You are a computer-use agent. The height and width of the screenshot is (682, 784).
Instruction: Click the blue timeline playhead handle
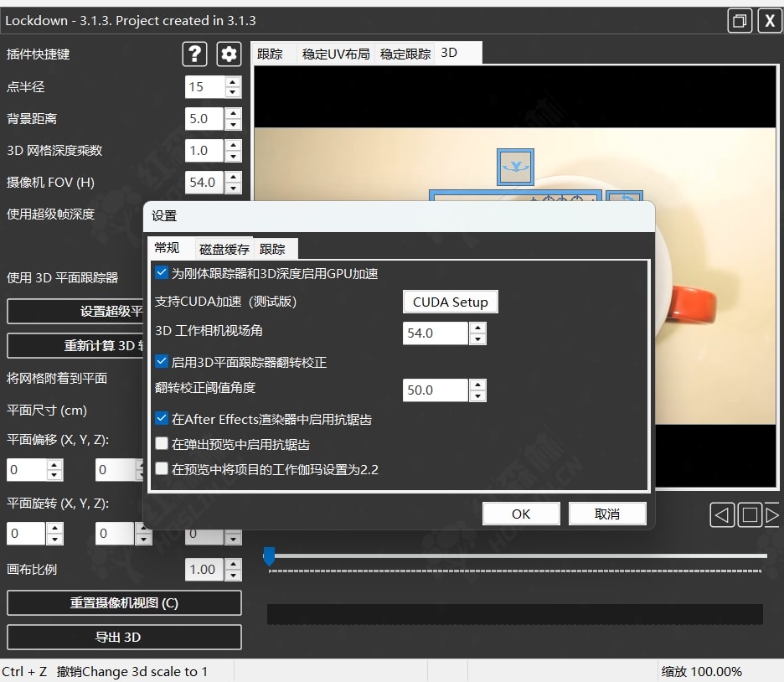(269, 556)
